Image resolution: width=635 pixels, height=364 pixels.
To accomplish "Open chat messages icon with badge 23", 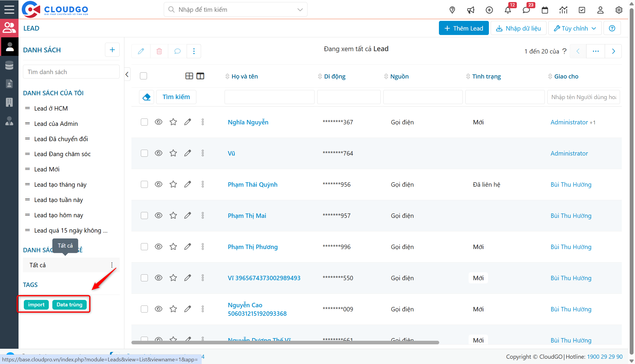I will (526, 10).
